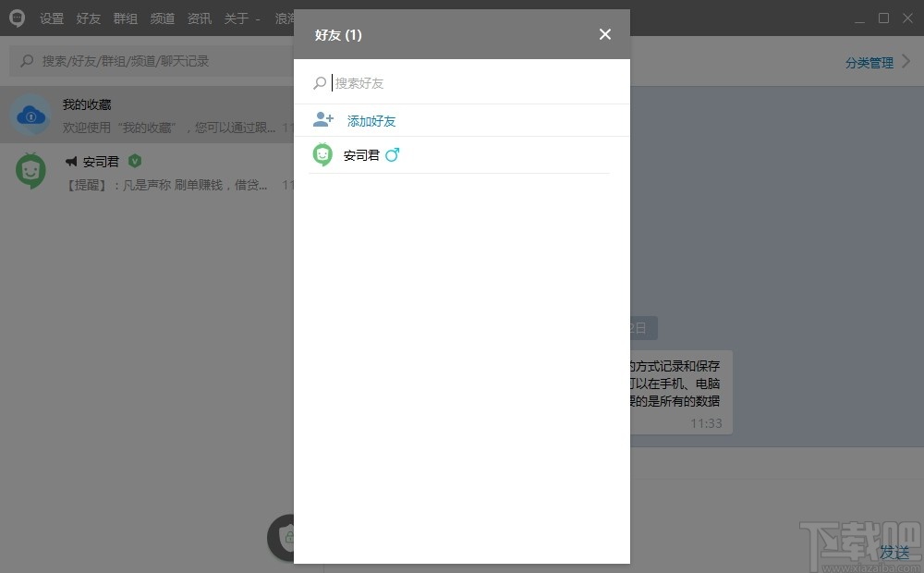Click 安司君's verified checkmark badge
924x573 pixels.
pos(135,160)
